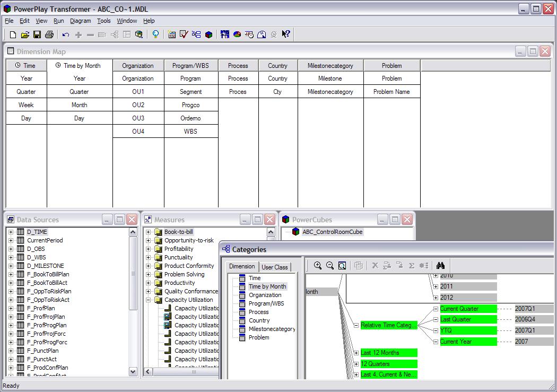This screenshot has height=392, width=557.
Task: Click the binoculars Find icon in Categories
Action: (x=440, y=266)
